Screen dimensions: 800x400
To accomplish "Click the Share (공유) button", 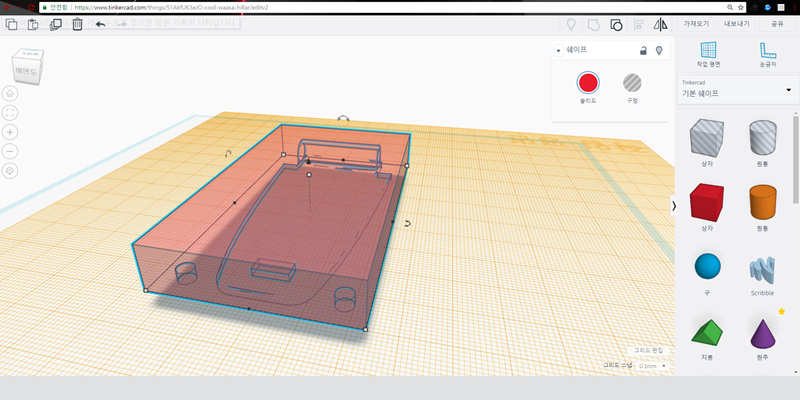I will 778,24.
